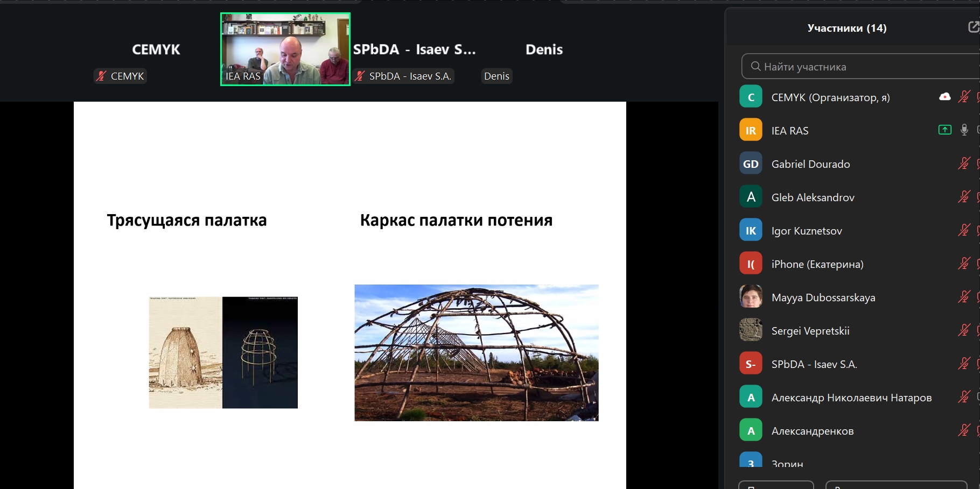This screenshot has height=489, width=980.
Task: Toggle mute for Gleb Aleksandrov
Action: (x=964, y=197)
